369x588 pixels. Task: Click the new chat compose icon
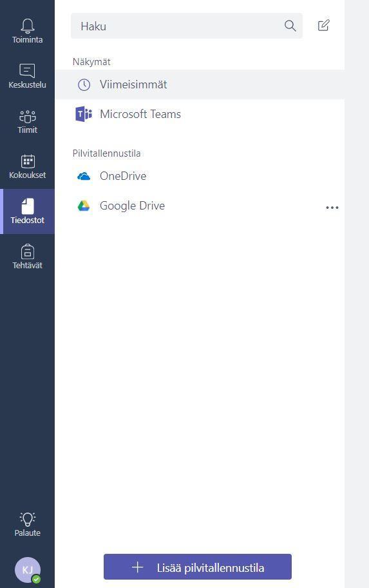tap(324, 25)
